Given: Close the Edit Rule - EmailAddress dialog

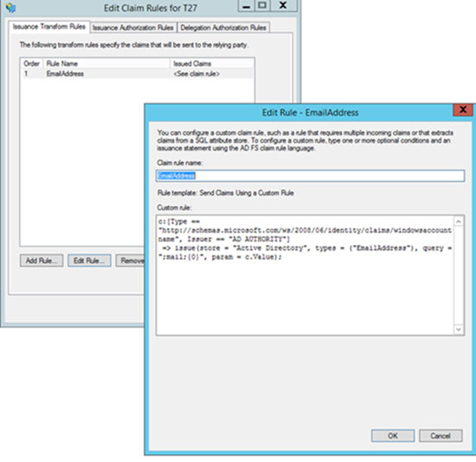Looking at the screenshot, I should (x=463, y=110).
